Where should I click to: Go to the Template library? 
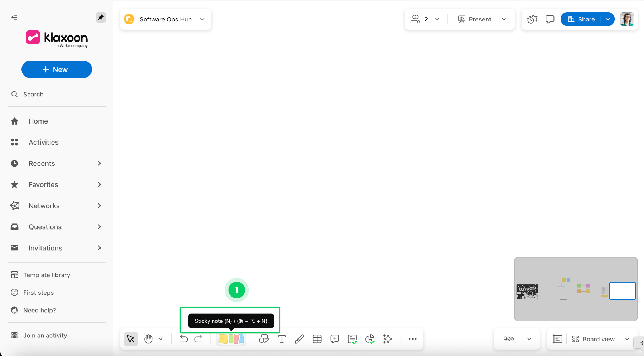click(47, 275)
